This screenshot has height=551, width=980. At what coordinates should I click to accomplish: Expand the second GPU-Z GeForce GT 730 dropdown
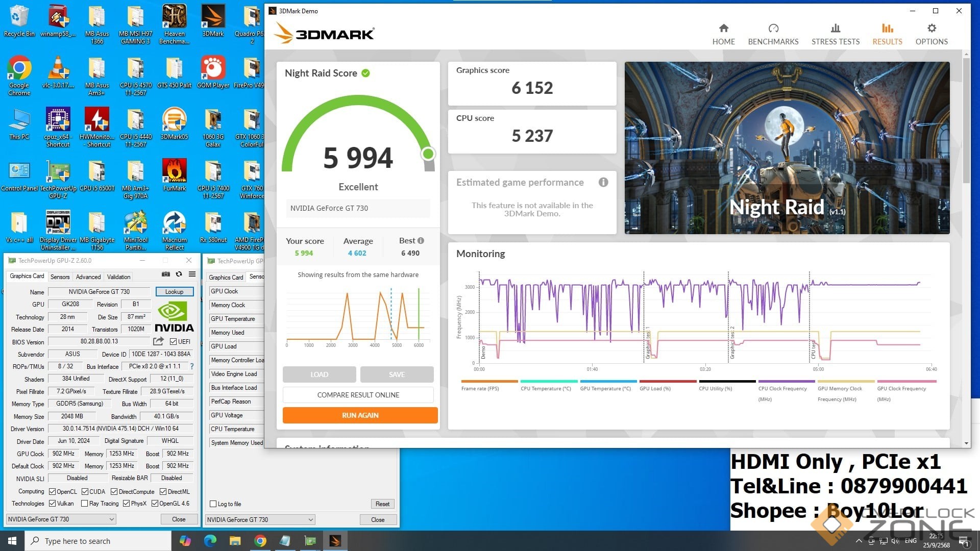(310, 520)
